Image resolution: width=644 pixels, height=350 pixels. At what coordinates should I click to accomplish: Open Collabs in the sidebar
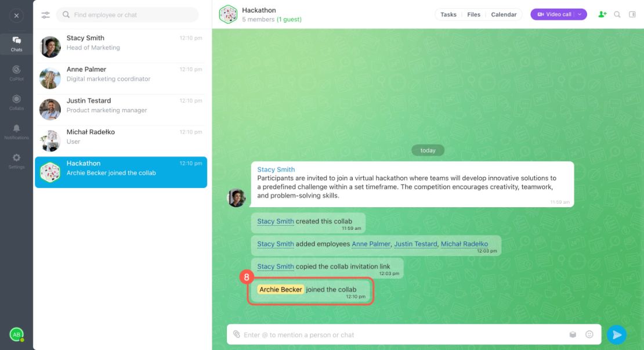(16, 102)
